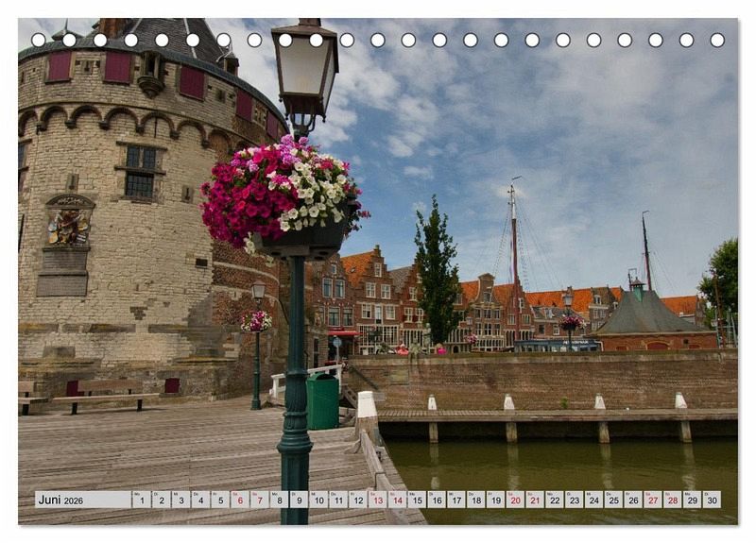The height and width of the screenshot is (543, 756).
Task: Click day 7 in the date row
Action: 260,500
